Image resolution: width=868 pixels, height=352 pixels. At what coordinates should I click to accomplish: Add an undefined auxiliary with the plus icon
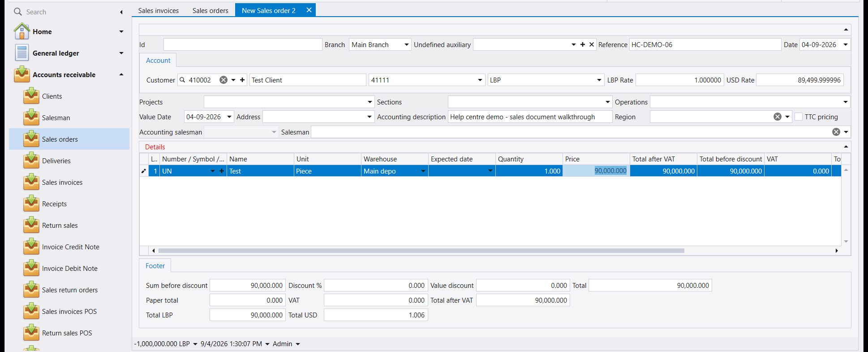pyautogui.click(x=583, y=44)
